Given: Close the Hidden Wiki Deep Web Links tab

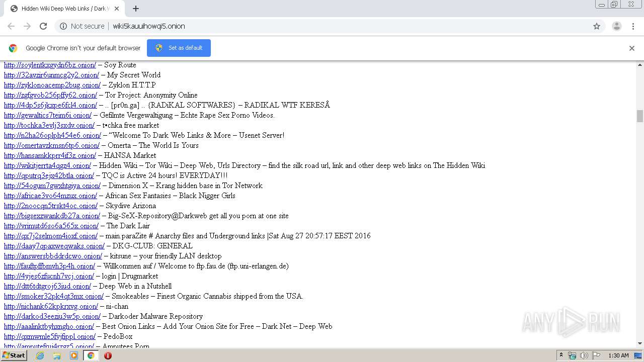Looking at the screenshot, I should click(117, 9).
